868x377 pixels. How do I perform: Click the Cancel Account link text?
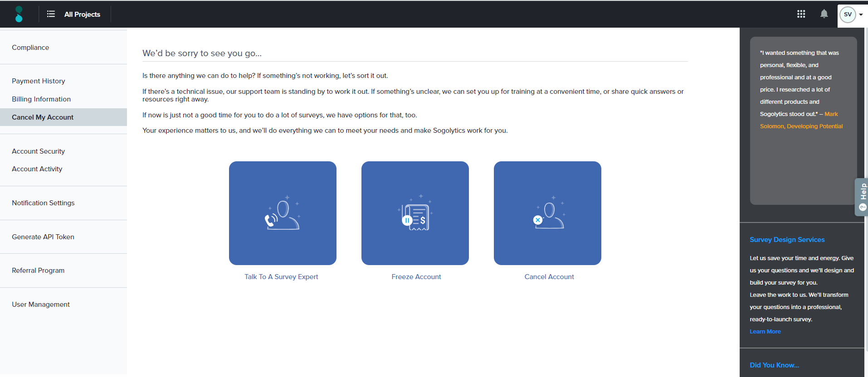(549, 277)
